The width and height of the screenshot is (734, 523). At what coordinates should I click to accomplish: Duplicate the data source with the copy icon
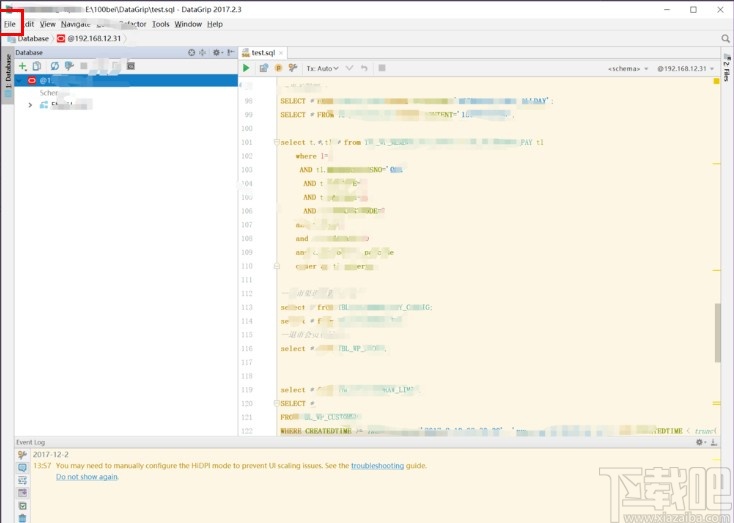[x=37, y=66]
